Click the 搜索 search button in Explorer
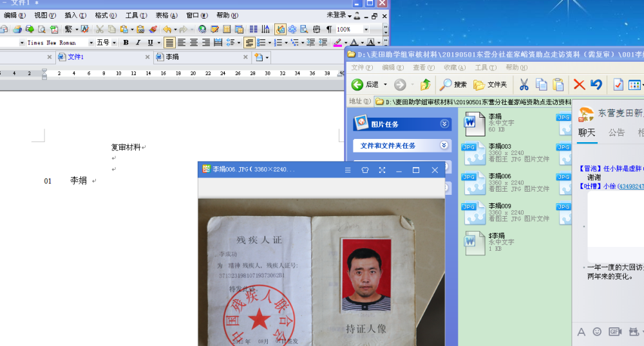The image size is (644, 346). 453,84
